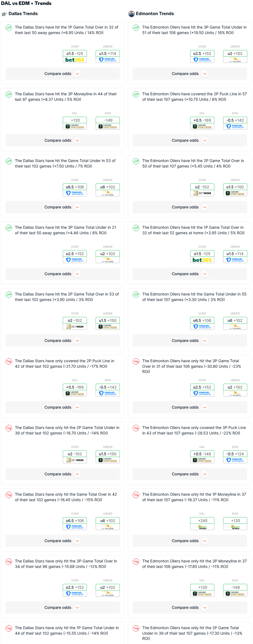The image size is (253, 644).
Task: Open Compare odds chevron on Edmonton 2P Puck Line card
Action: (x=205, y=140)
